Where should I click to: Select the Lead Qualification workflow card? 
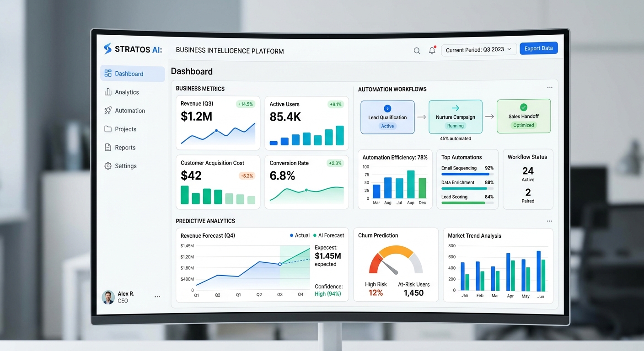click(x=387, y=117)
